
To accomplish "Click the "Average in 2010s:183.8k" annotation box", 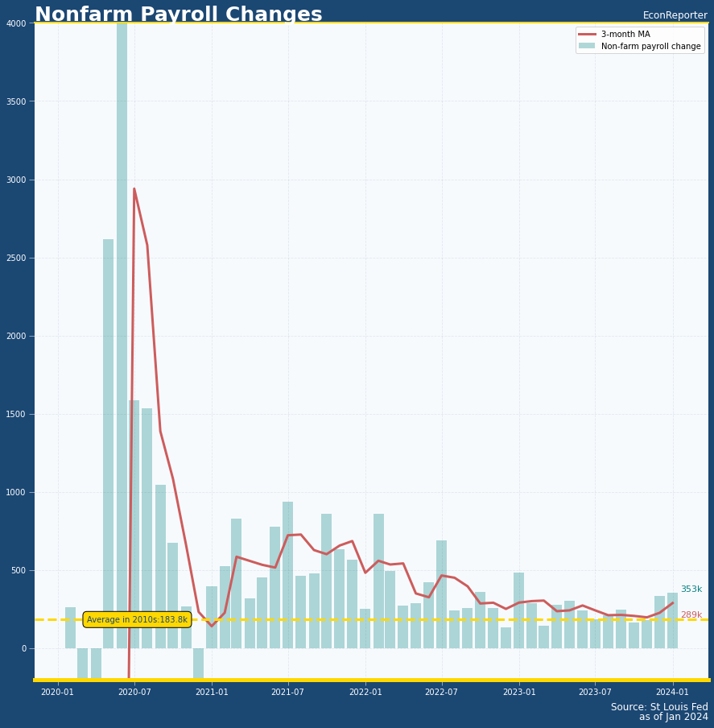I will pyautogui.click(x=137, y=619).
